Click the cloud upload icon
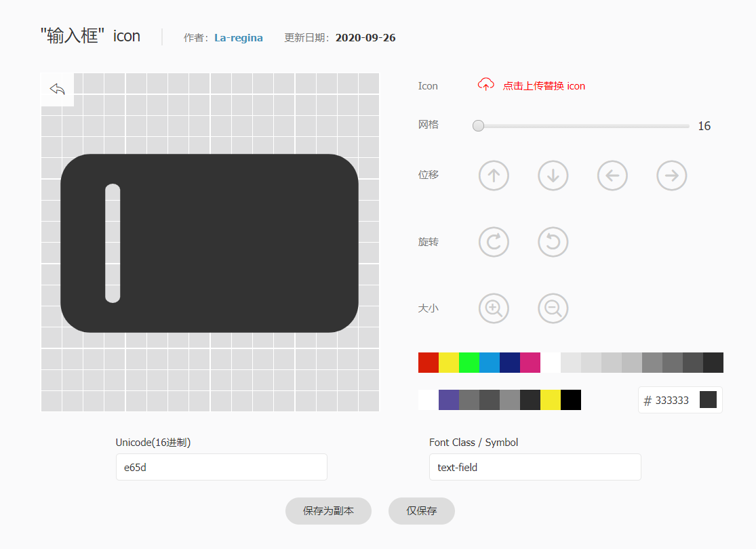 (x=485, y=85)
